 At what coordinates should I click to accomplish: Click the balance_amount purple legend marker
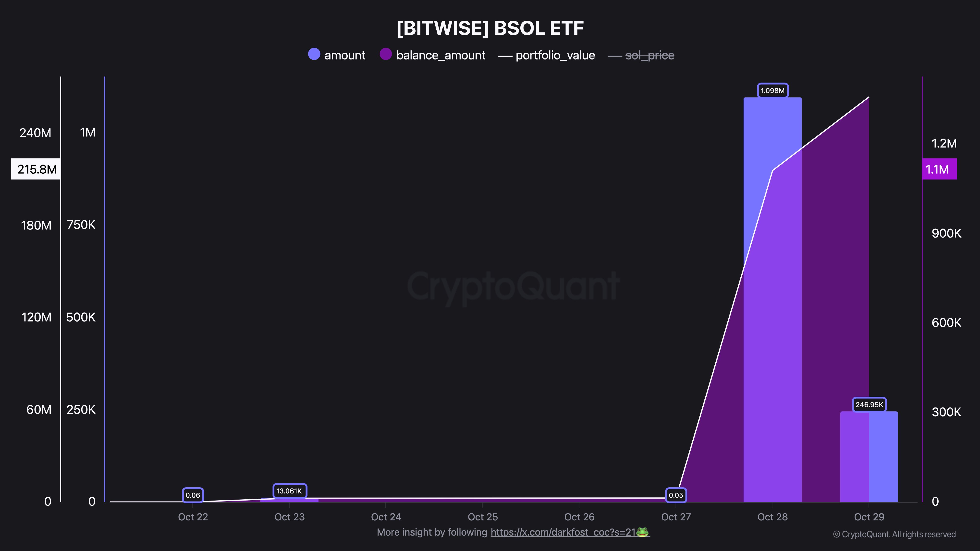385,54
